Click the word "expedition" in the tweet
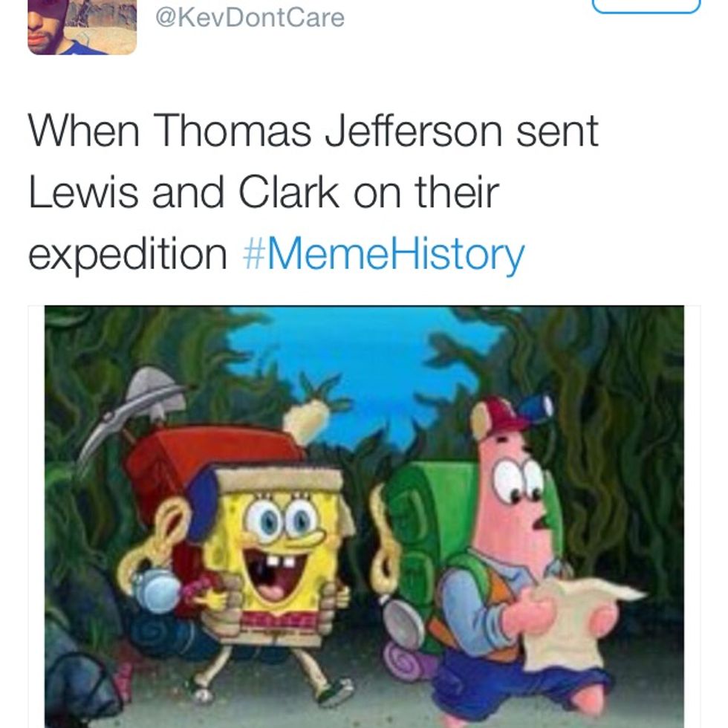This screenshot has height=728, width=728. coord(128,256)
